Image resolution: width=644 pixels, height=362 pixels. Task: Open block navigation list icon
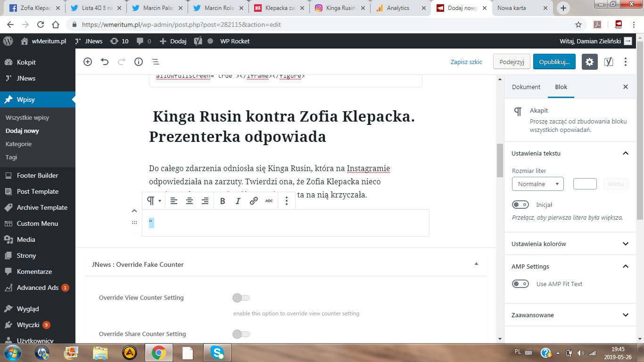coord(155,62)
